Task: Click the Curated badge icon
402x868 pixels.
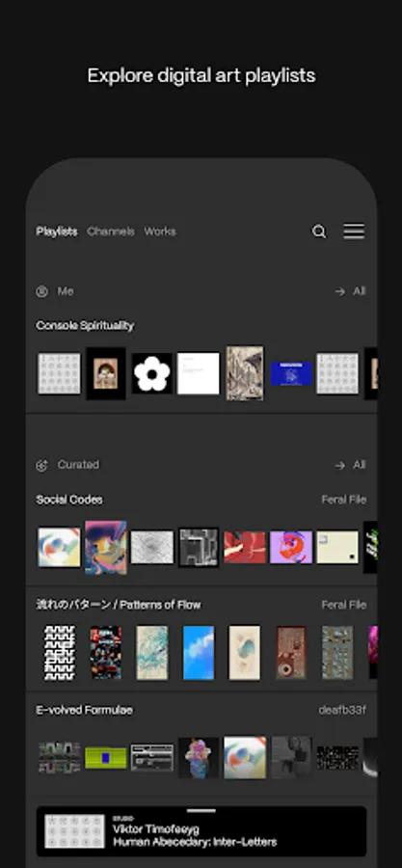Action: pos(42,465)
